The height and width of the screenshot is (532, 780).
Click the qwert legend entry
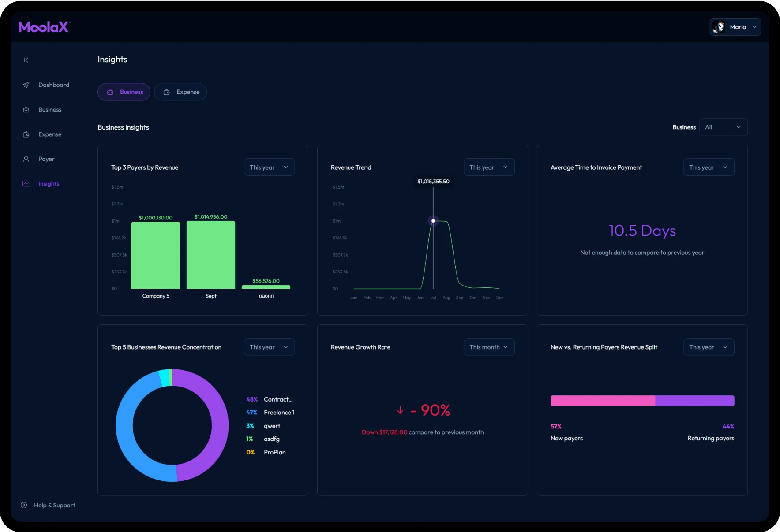click(263, 426)
